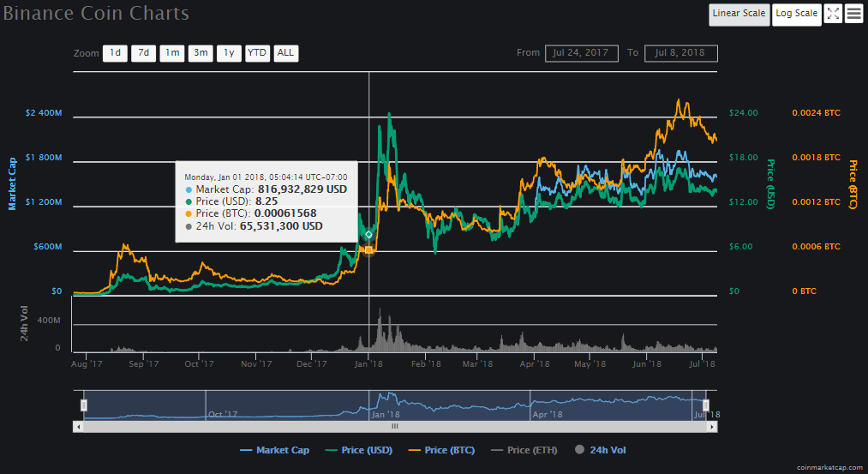Toggle Market Cap series in legend
Viewport: 868px width, 474px height.
[274, 450]
